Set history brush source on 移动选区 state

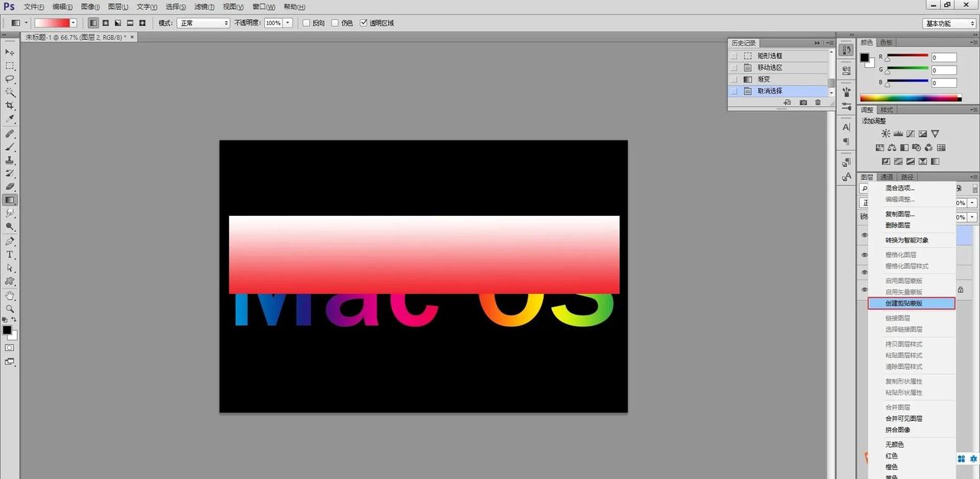coord(735,67)
